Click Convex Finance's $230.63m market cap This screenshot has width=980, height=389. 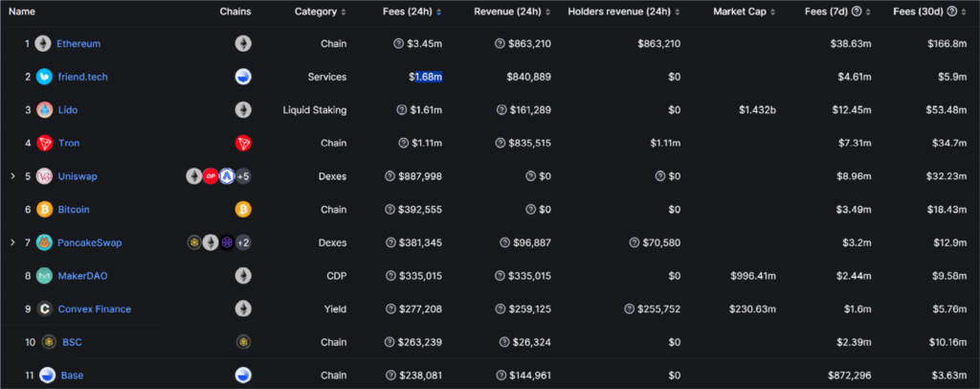[x=752, y=309]
